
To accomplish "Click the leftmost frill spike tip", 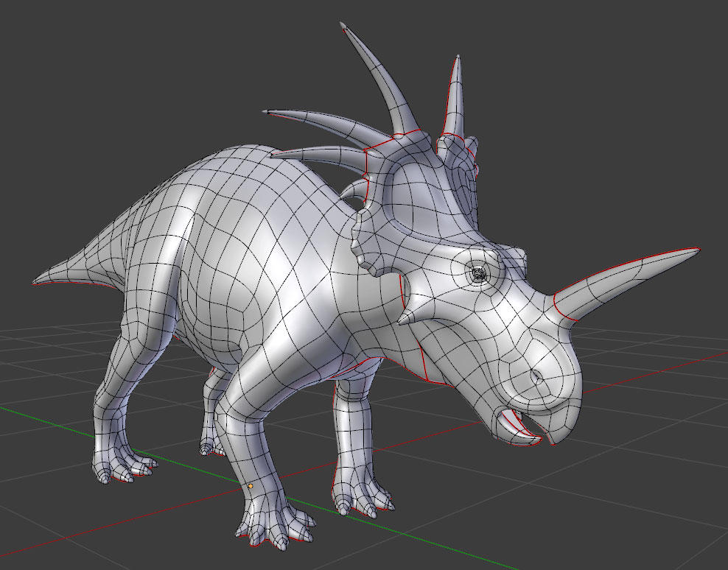I will 264,110.
